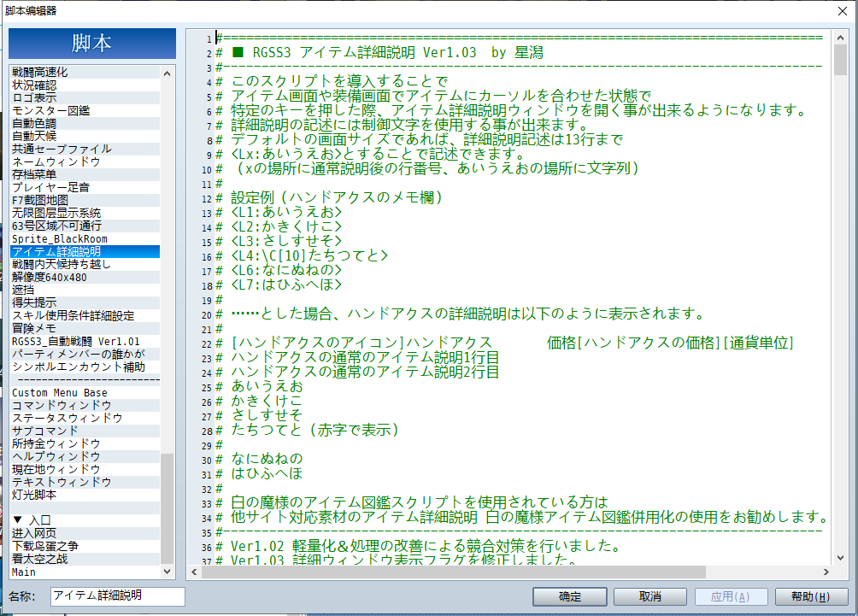Select the 解像度640x480 script
858x616 pixels.
point(85,278)
